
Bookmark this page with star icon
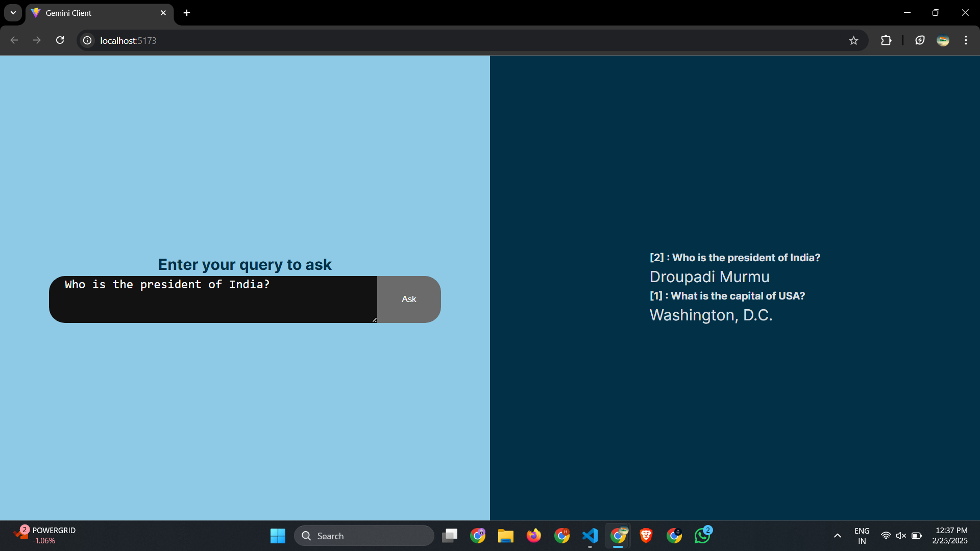[853, 40]
